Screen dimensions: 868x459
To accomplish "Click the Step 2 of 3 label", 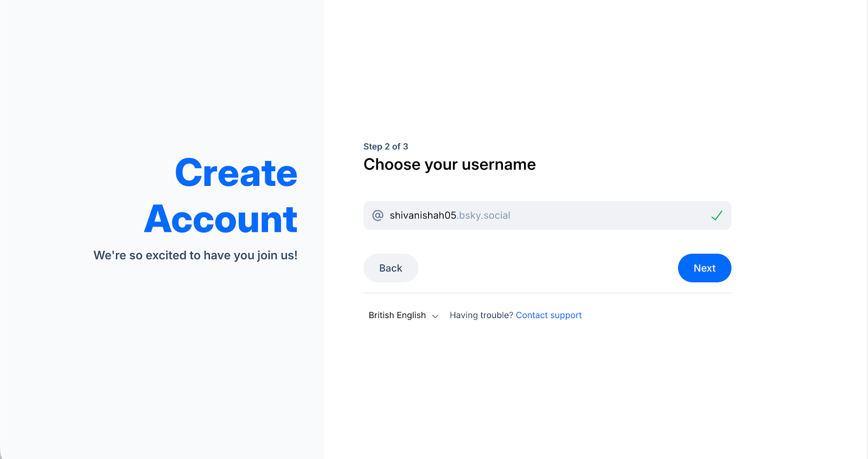I will click(385, 146).
